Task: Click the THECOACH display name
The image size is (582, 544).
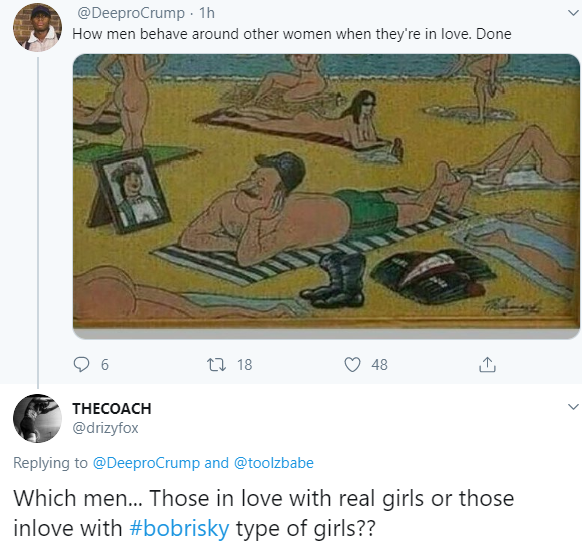Action: [112, 409]
